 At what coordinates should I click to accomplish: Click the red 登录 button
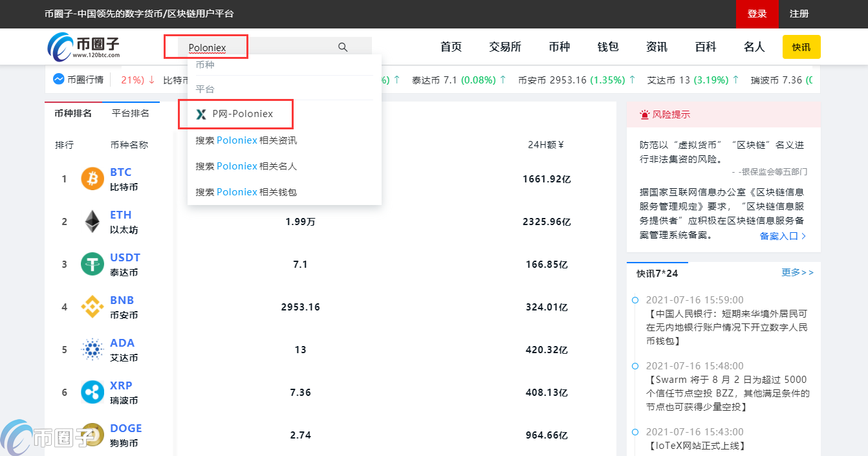point(757,14)
